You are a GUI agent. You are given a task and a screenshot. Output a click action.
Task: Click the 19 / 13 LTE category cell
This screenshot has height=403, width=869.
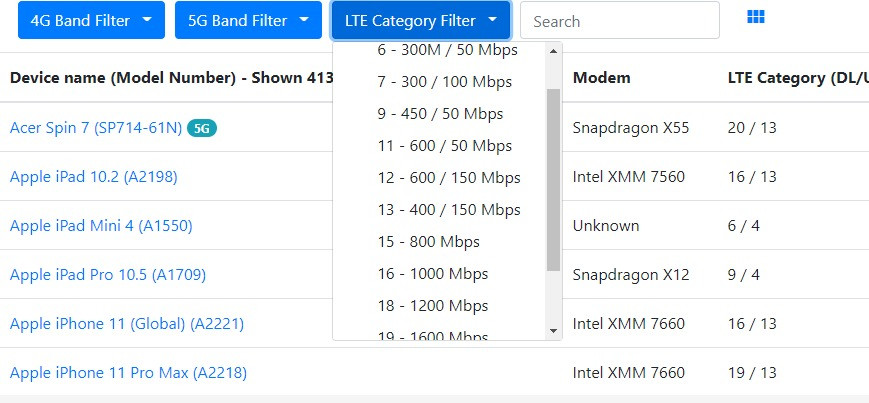752,372
